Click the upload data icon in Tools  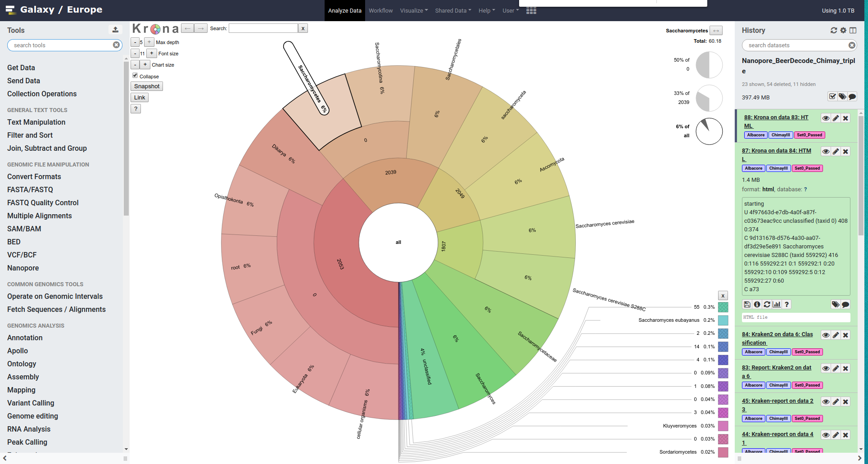click(115, 30)
